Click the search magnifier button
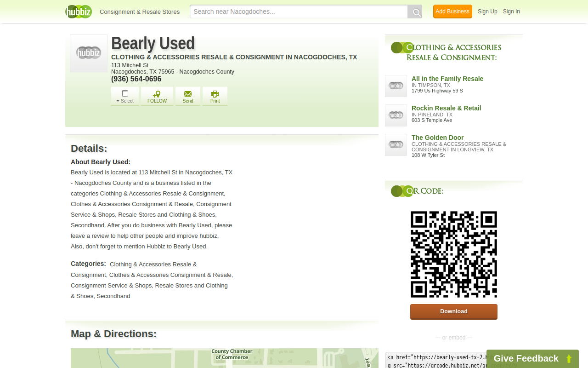The image size is (588, 368). coord(415,12)
